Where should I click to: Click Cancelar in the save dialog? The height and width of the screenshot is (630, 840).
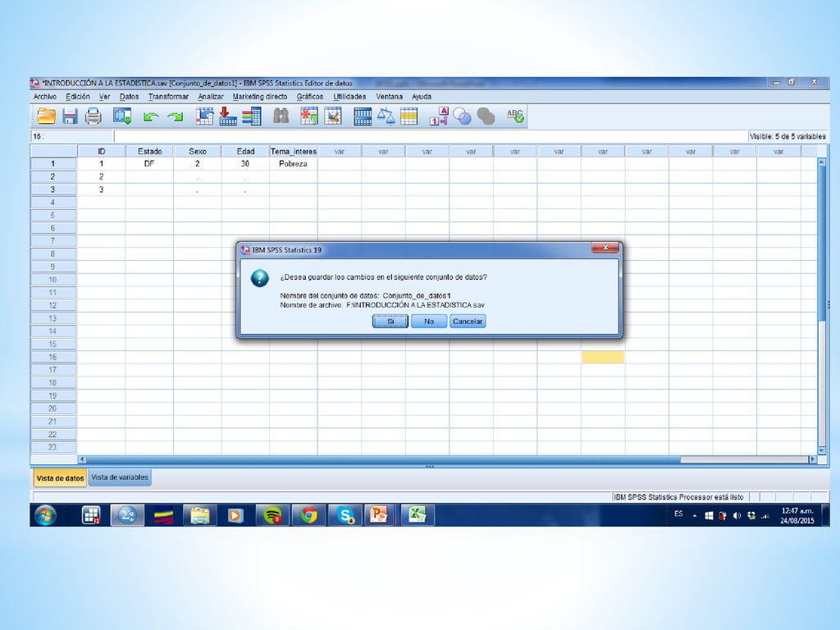click(468, 321)
